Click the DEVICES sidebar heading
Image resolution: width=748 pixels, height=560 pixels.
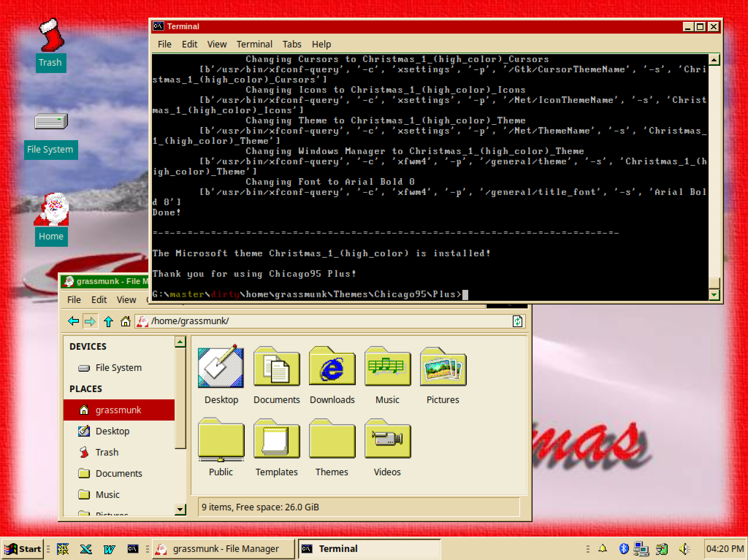pyautogui.click(x=88, y=346)
